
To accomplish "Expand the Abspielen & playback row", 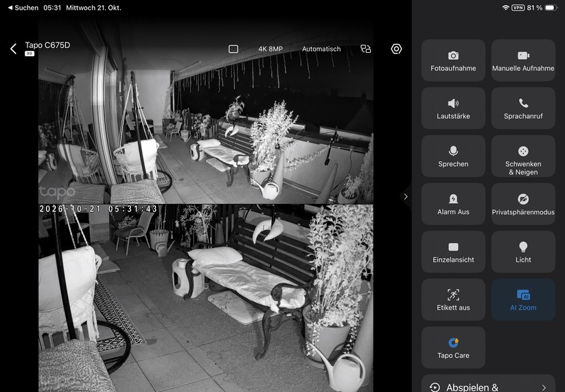I will point(488,383).
